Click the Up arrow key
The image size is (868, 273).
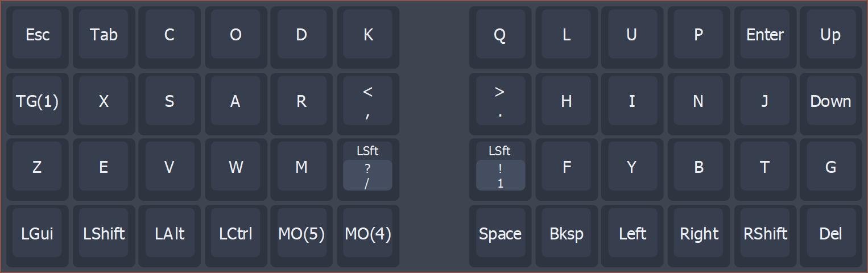click(x=830, y=35)
